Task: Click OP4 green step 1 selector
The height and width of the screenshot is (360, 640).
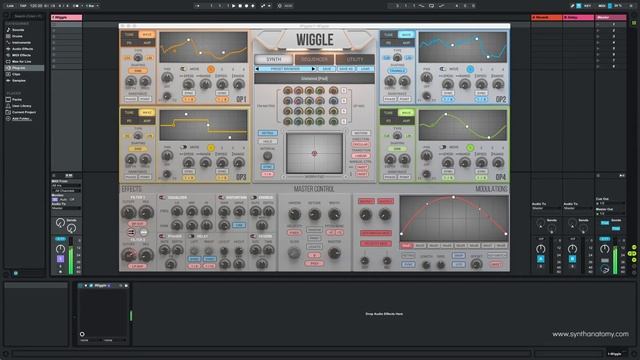Action: pos(470,147)
